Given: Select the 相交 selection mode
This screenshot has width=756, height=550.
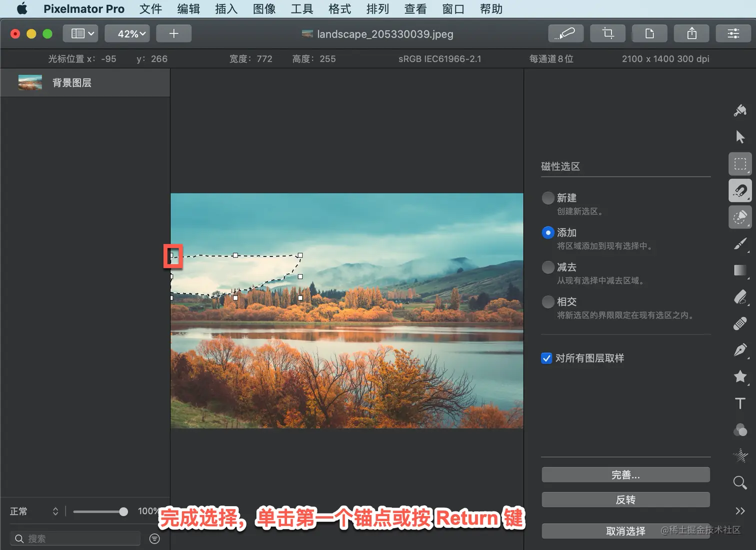Looking at the screenshot, I should point(548,301).
